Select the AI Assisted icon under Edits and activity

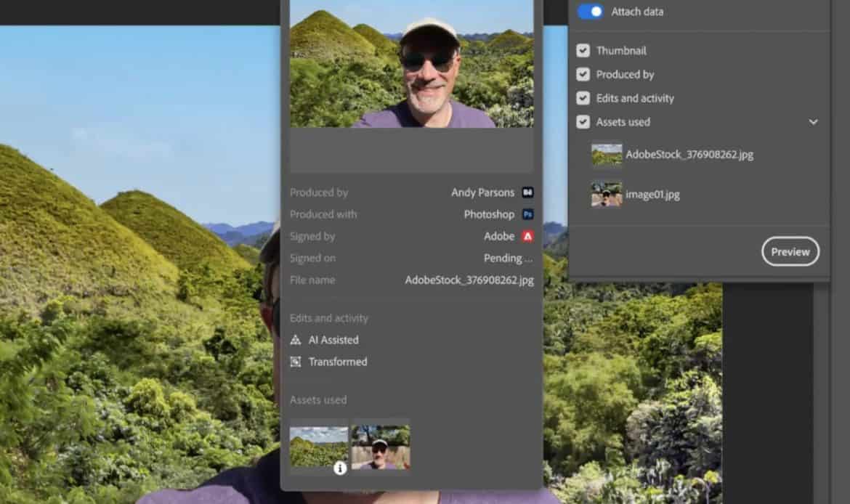(x=296, y=339)
